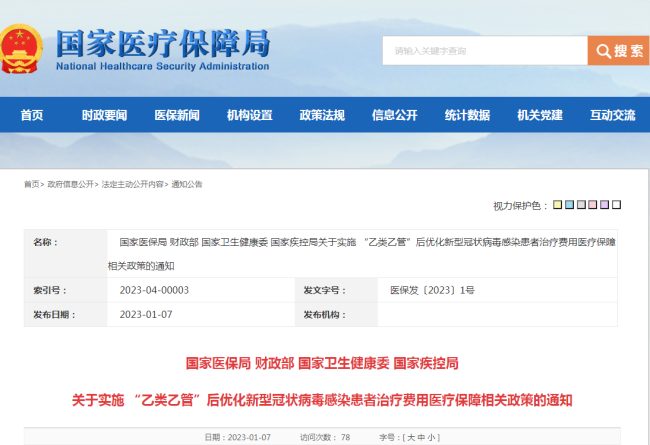
Task: Open the 机构设置 navigation item
Action: [x=250, y=115]
